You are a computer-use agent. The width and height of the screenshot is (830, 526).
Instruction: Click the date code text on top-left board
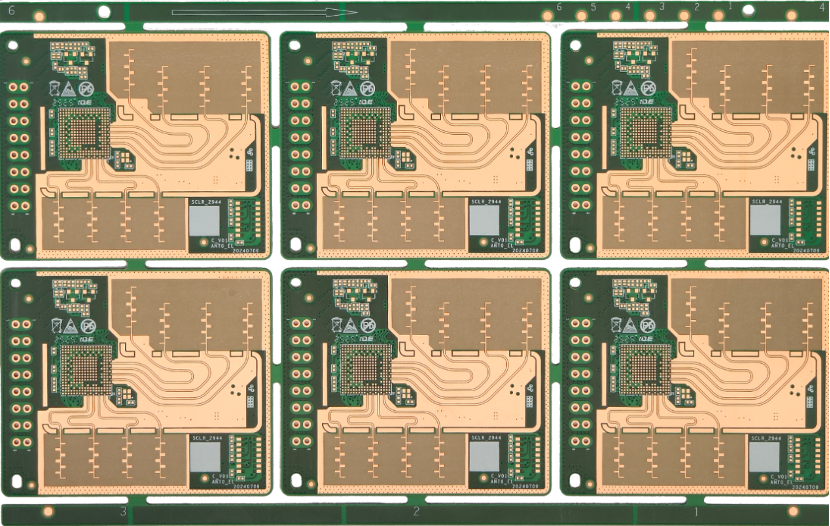[244, 251]
